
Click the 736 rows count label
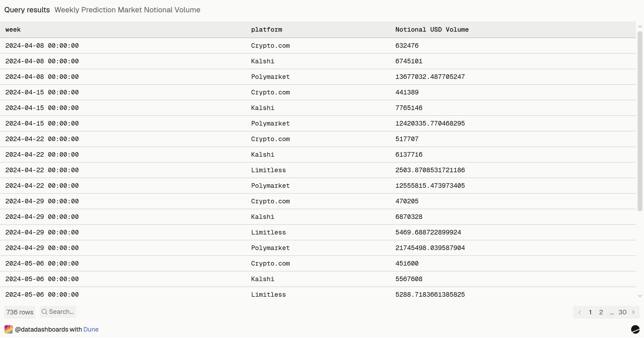coord(20,312)
